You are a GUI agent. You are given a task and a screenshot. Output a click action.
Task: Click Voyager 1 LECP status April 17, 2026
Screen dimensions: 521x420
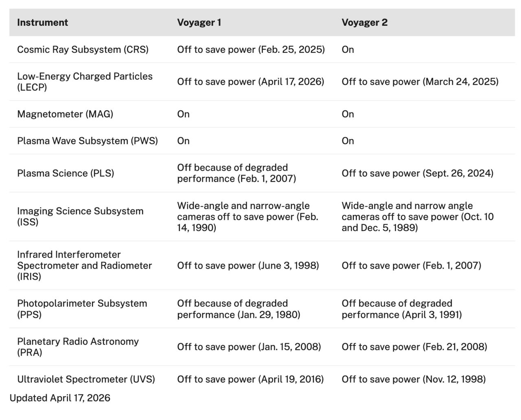point(250,81)
